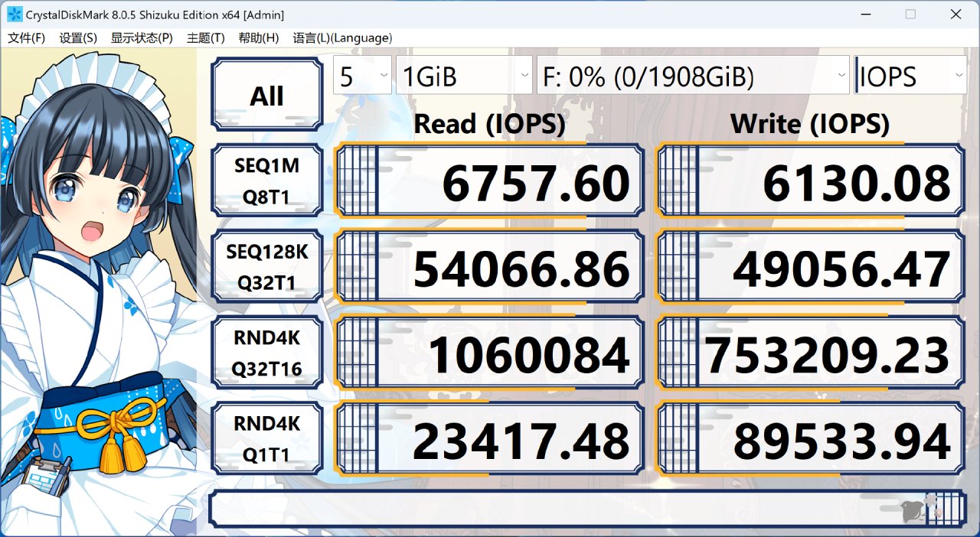Click the Read (IOPS) column header
Image resolution: width=980 pixels, height=537 pixels.
(489, 123)
